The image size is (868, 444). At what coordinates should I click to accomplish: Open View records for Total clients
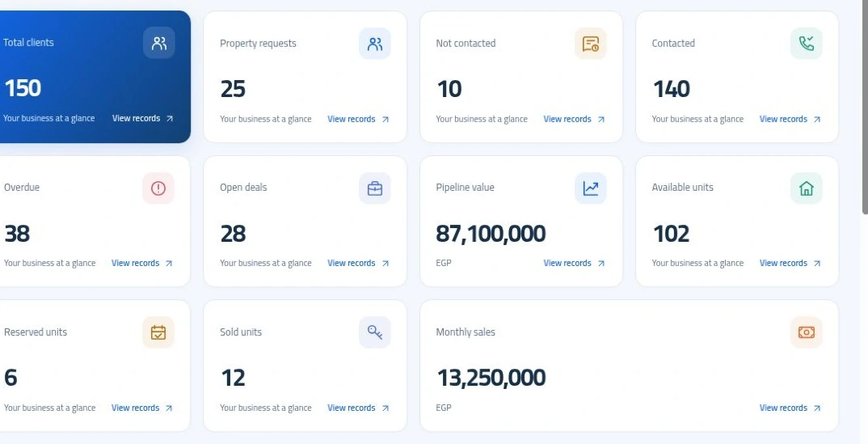(143, 118)
